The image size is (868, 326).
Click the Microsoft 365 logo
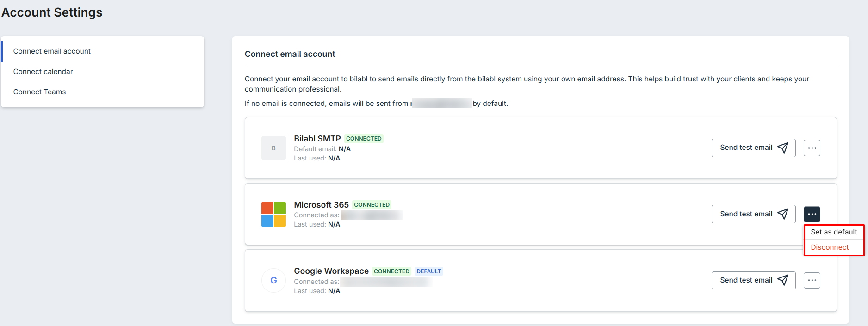tap(273, 214)
